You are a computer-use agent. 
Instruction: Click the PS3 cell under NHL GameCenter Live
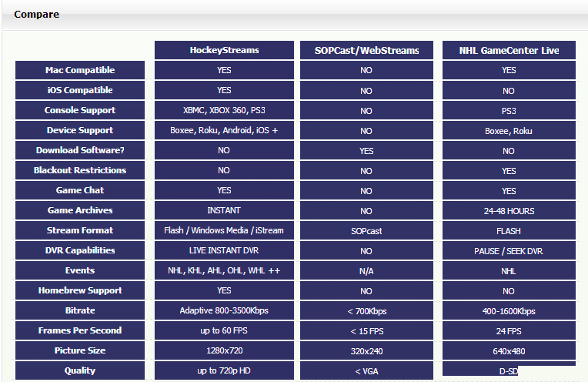(x=509, y=111)
